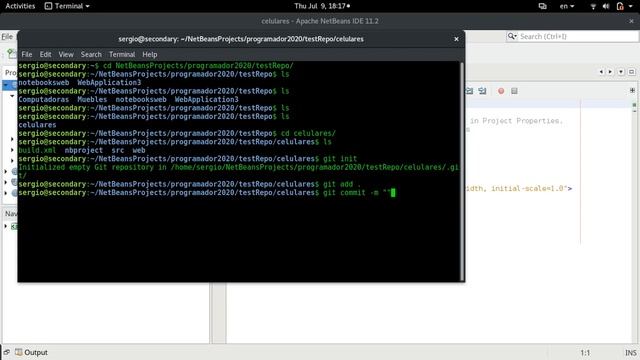Open the terminal Search menu
The height and width of the screenshot is (360, 640).
click(91, 54)
